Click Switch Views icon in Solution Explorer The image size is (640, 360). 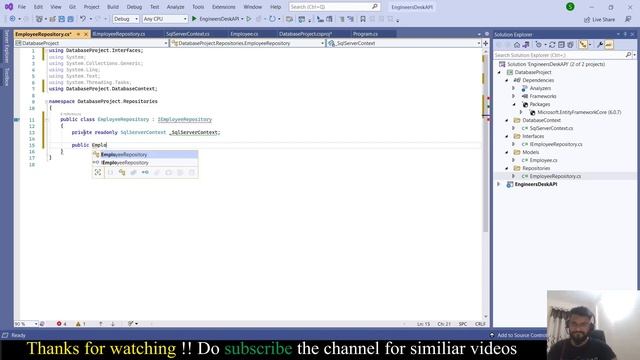tap(526, 44)
